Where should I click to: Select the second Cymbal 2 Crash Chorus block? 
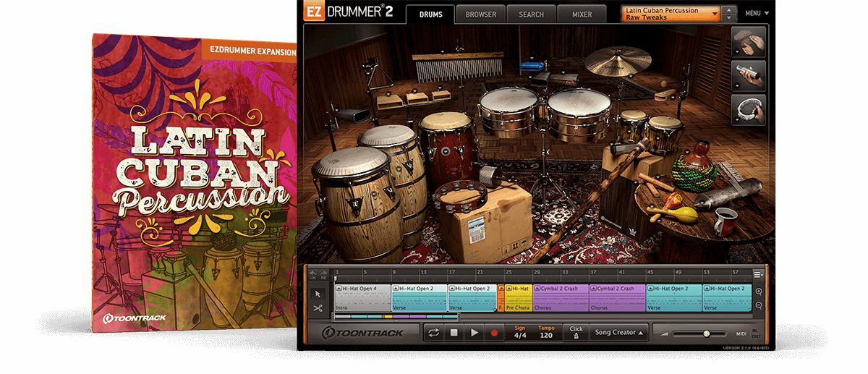617,297
